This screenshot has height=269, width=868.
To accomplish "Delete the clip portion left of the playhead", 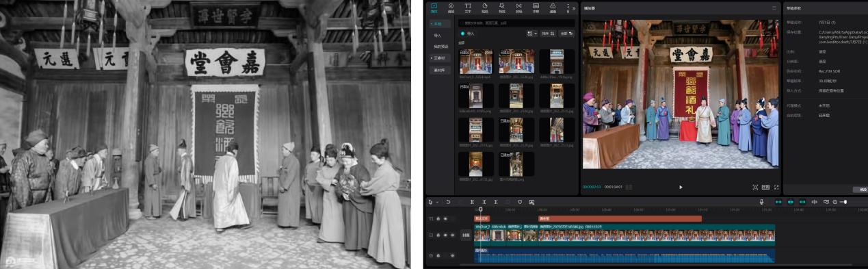I will tap(484, 202).
